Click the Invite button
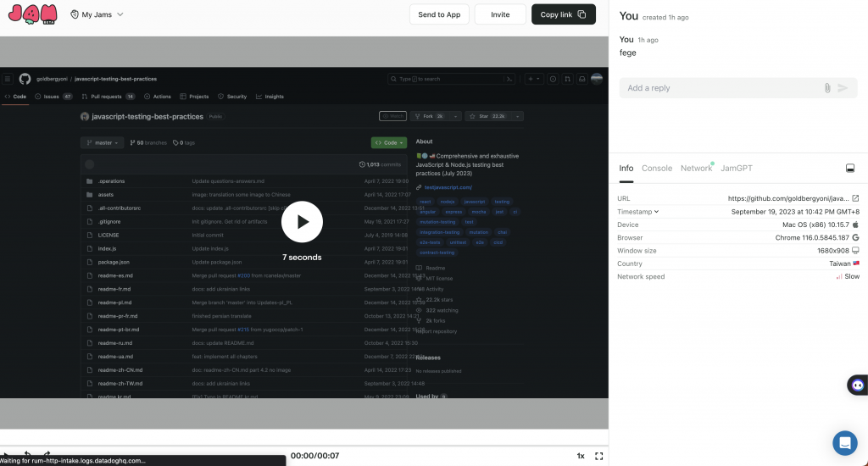The image size is (868, 466). click(500, 14)
